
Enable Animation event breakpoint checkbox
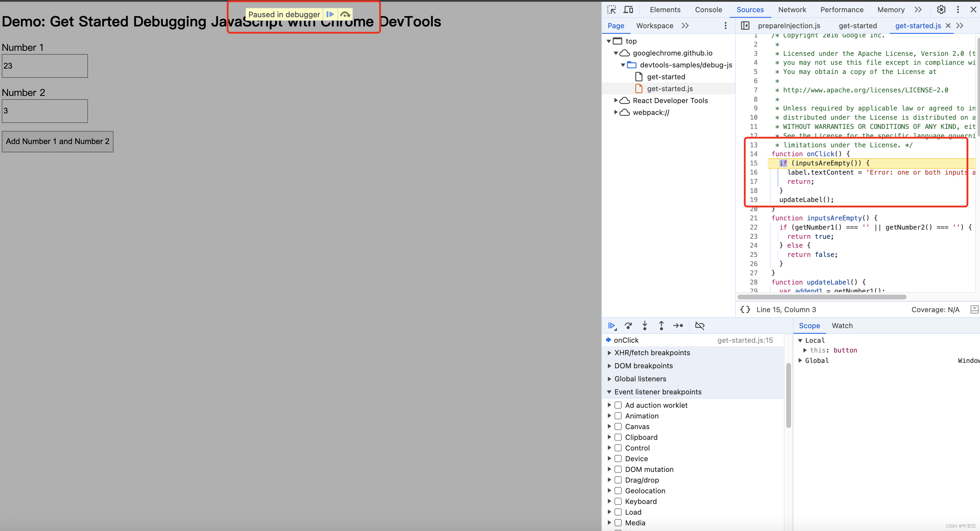(x=618, y=416)
